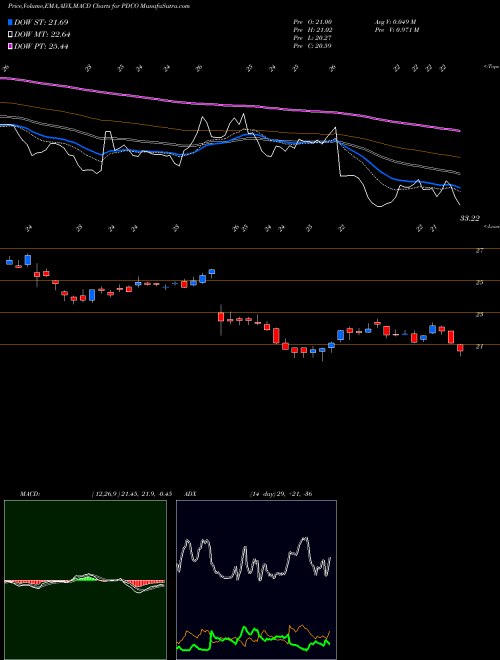Click the last red candlestick at the right end

tap(460, 348)
